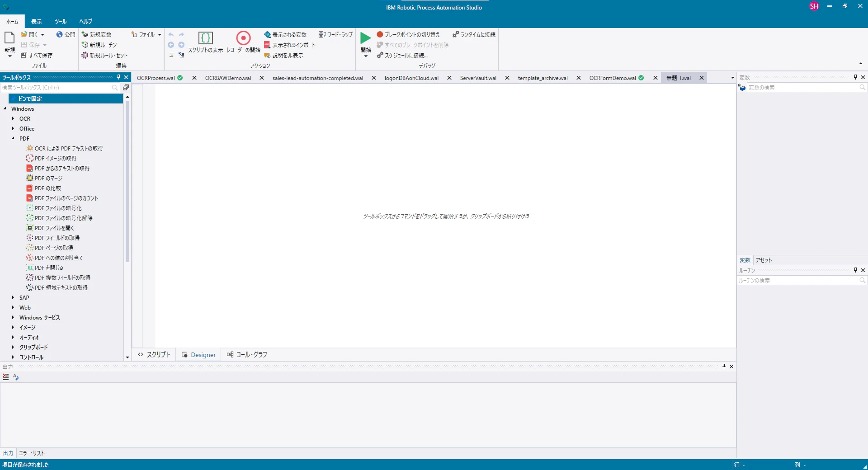
Task: Toggle auto-hide pin on ツールボックス panel
Action: 118,77
